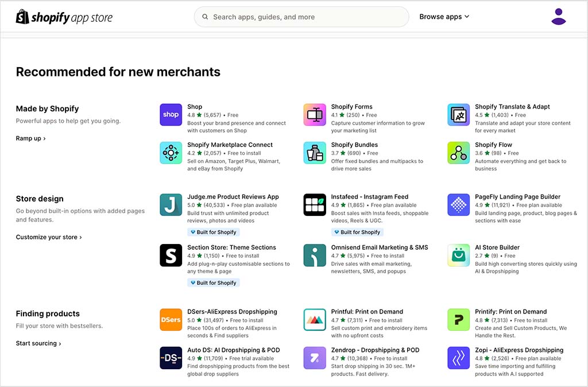Open the Shopify Flow app icon
Viewport: 588px width, 387px height.
[x=459, y=153]
